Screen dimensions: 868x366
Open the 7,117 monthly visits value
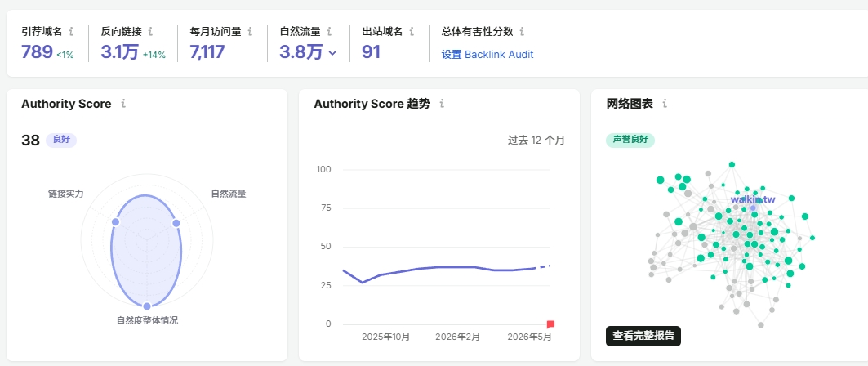point(207,52)
